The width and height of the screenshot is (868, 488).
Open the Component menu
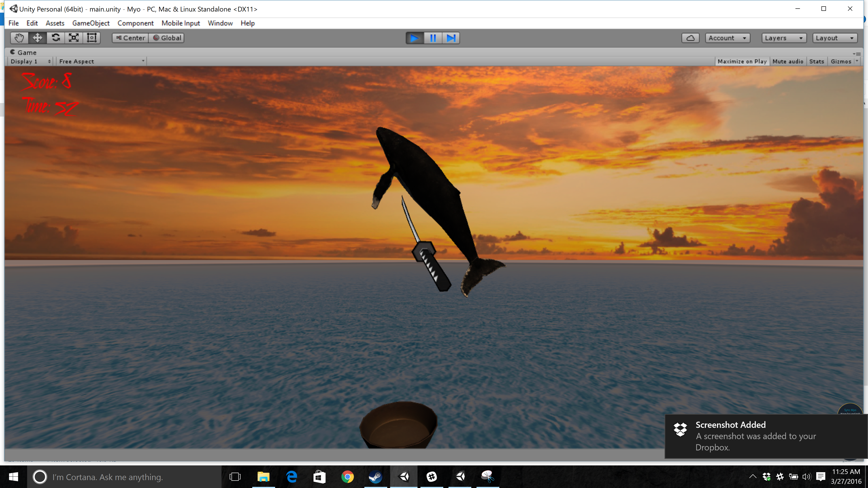pos(135,23)
